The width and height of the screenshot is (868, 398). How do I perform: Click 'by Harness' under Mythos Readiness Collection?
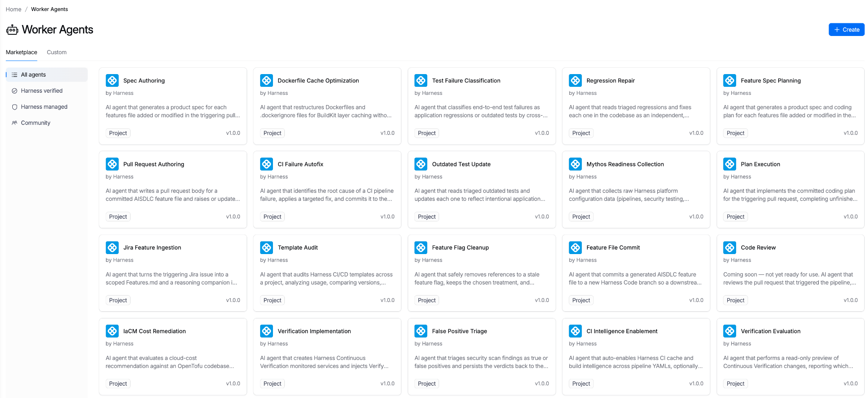tap(583, 177)
